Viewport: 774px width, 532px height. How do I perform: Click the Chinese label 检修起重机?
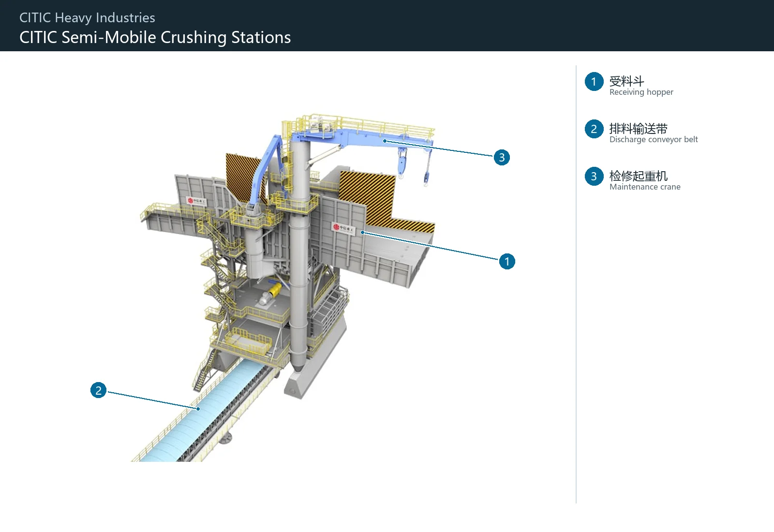tap(639, 176)
